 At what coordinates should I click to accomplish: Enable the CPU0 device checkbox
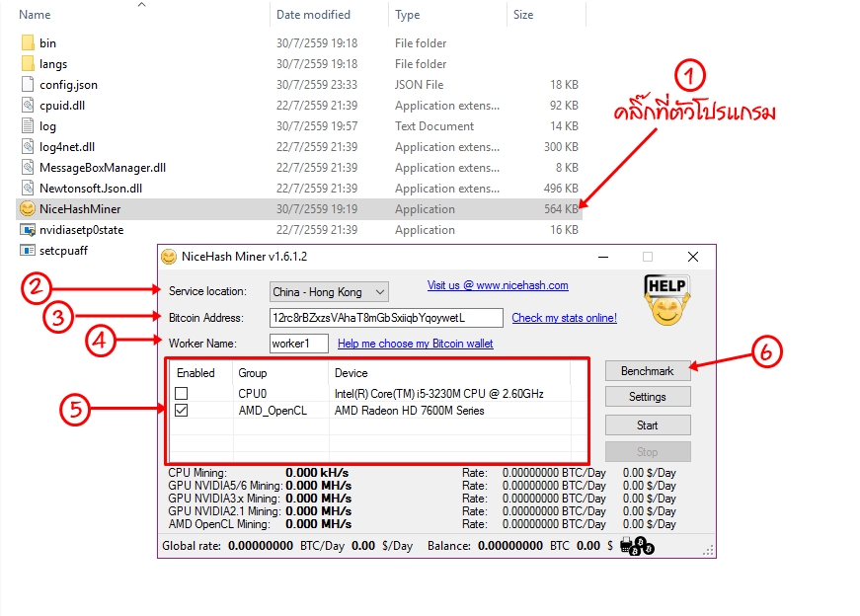181,393
